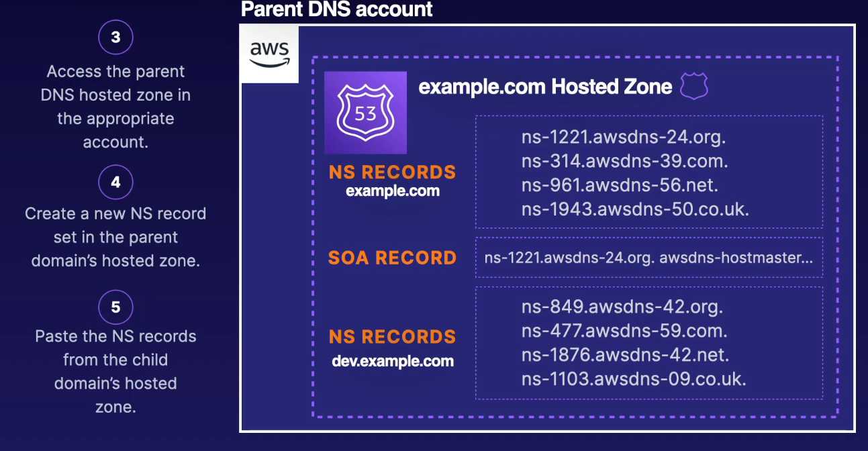
Task: Select the ns-1943.awsdns-50.co.uk. record
Action: tap(635, 209)
